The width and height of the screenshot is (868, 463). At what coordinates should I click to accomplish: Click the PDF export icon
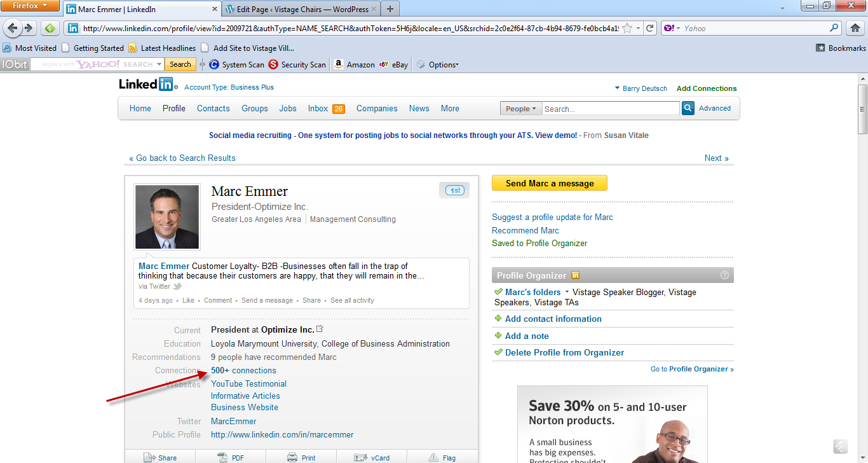pos(222,457)
